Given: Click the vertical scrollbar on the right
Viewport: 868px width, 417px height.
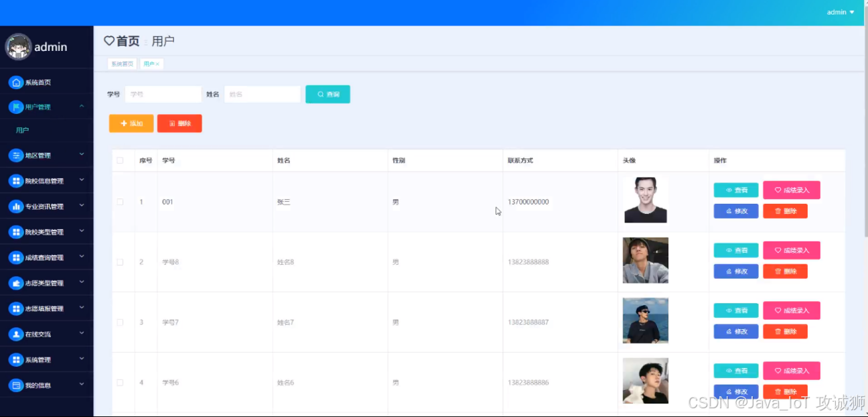Looking at the screenshot, I should point(865,134).
